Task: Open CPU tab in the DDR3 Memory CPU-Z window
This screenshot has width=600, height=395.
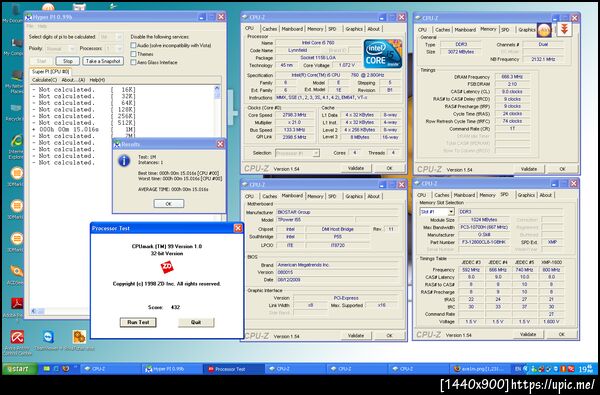Action: [422, 29]
